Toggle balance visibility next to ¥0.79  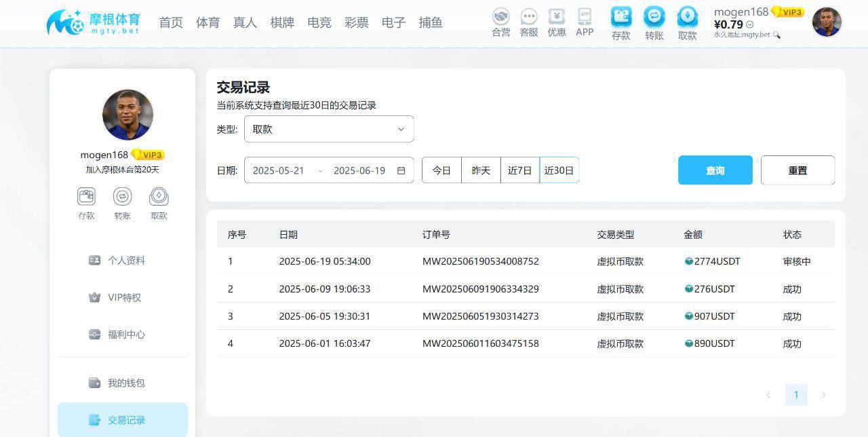coord(750,25)
